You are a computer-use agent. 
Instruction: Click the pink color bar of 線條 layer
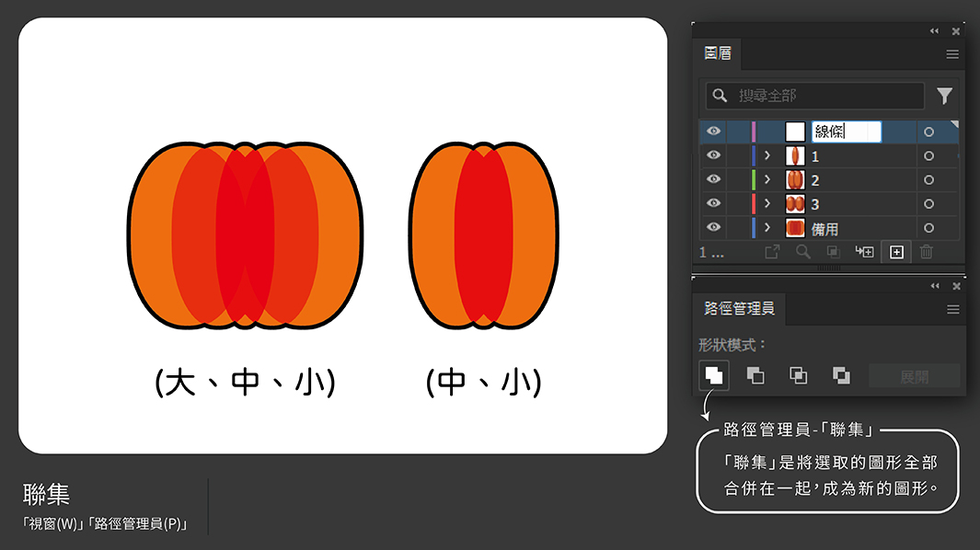[x=754, y=132]
